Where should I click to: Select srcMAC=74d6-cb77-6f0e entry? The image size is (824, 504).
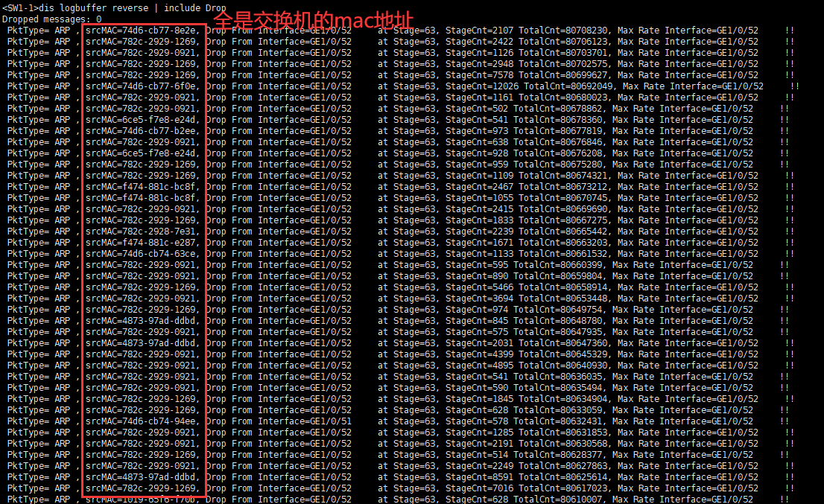142,86
